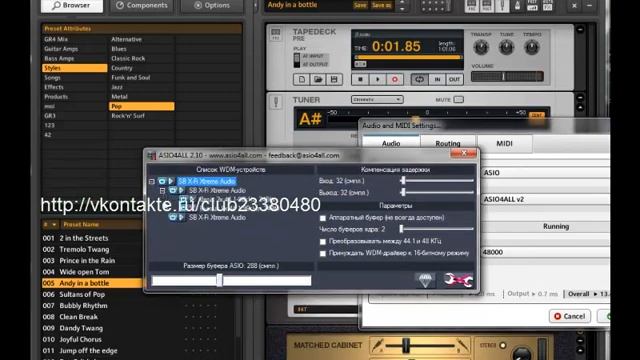Step to next preset with header arrows
The height and width of the screenshot is (360, 640).
(x=402, y=9)
